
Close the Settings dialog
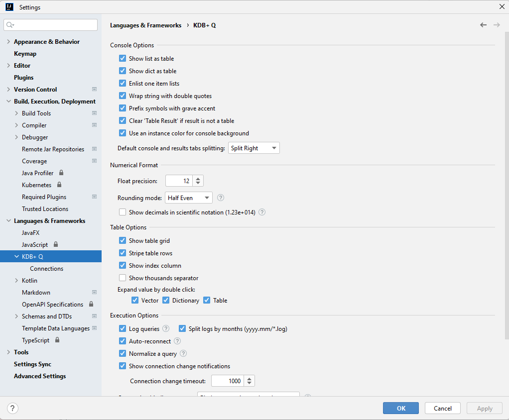tap(502, 7)
